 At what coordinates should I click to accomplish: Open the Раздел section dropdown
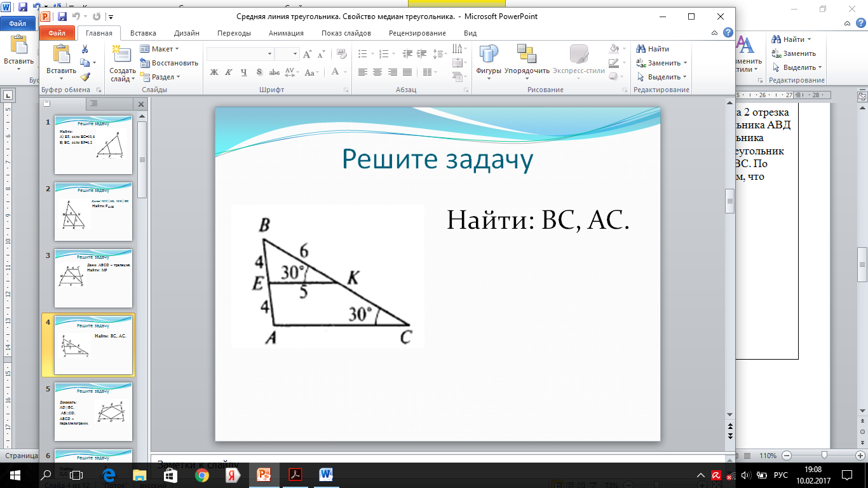[161, 77]
